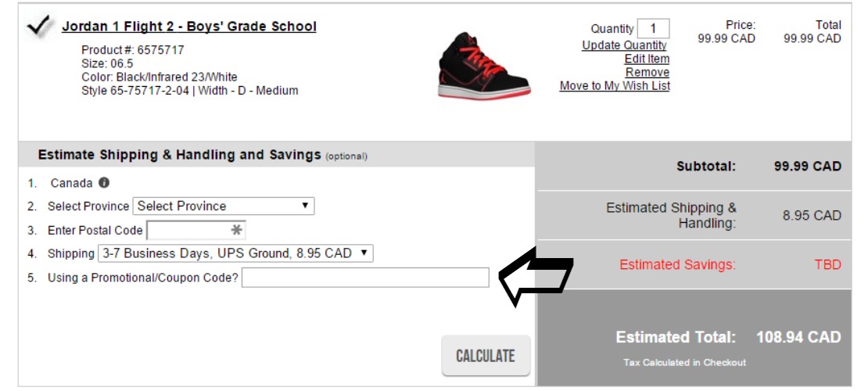Click the Calculate button
Screen dimensions: 868x391
486,356
